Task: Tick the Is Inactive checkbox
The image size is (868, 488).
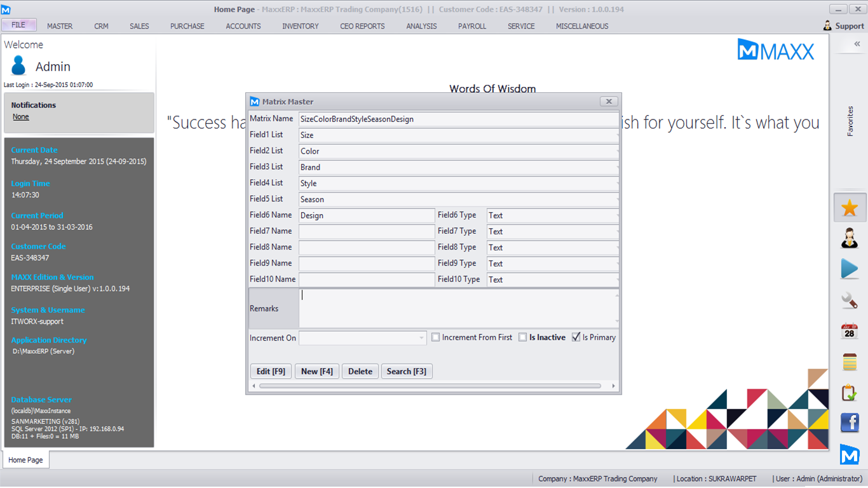Action: point(522,337)
